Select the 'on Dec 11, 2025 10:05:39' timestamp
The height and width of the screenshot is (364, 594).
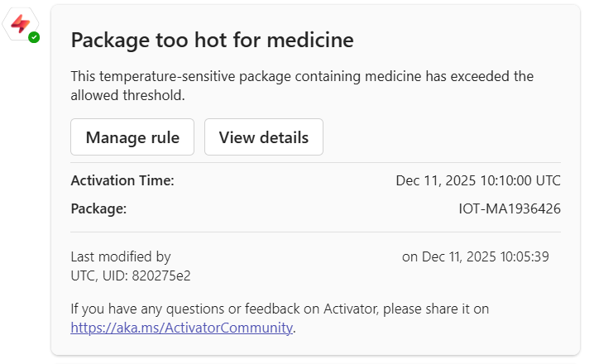tap(475, 256)
